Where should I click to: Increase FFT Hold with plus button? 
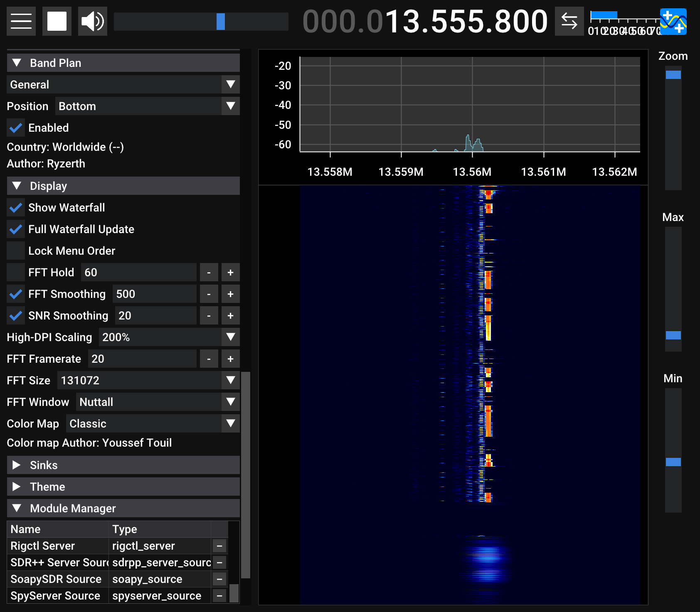(231, 272)
